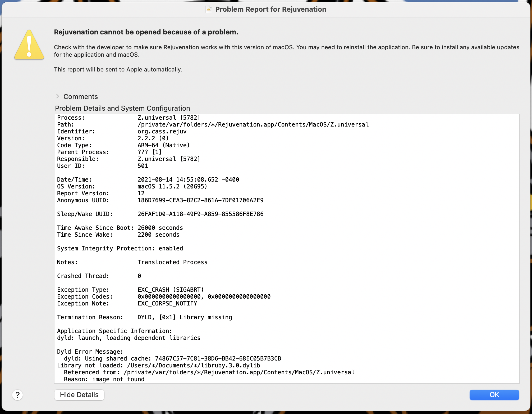Click Report Version value '12'
The image size is (532, 414).
pyautogui.click(x=141, y=193)
